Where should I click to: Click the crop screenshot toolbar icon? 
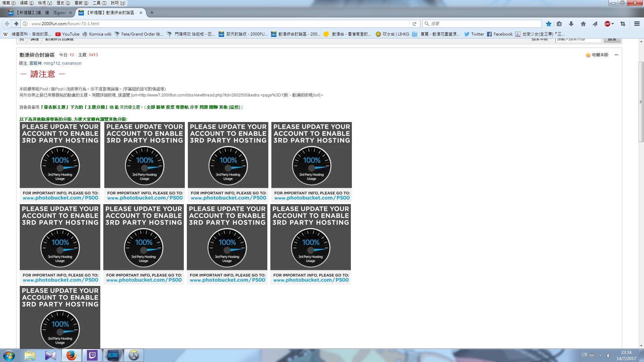click(623, 24)
